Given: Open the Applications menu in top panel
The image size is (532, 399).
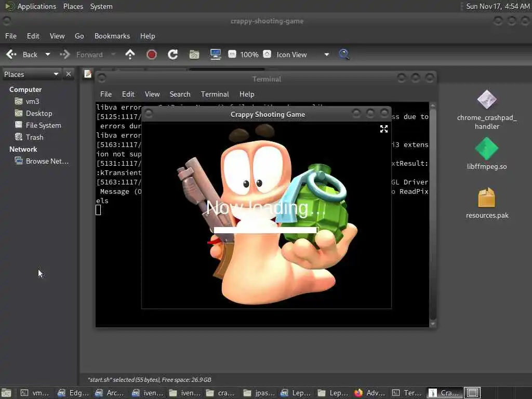Looking at the screenshot, I should (31, 6).
